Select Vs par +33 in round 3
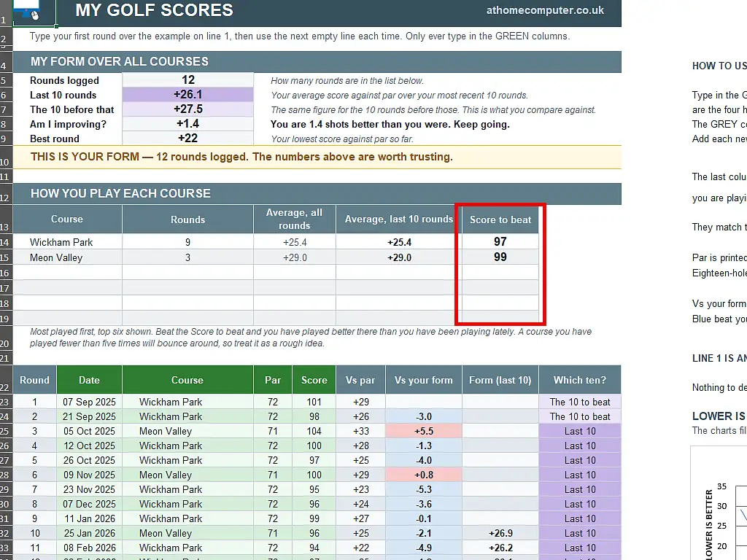The width and height of the screenshot is (747, 560). 360,431
